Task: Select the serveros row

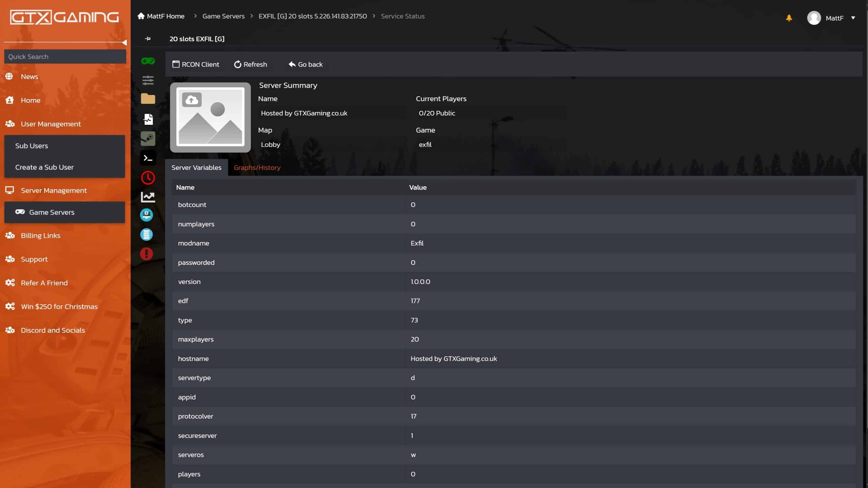Action: coord(514,455)
